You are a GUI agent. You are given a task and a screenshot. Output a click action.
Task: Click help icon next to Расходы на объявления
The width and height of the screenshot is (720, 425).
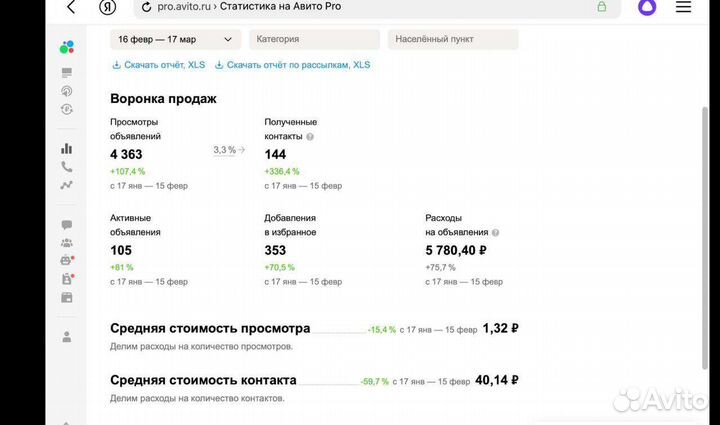(x=495, y=233)
